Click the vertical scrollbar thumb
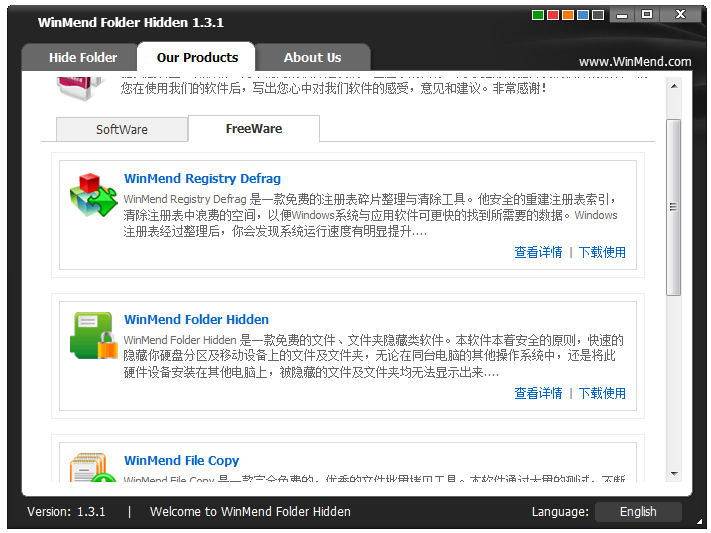The width and height of the screenshot is (711, 533). click(674, 207)
